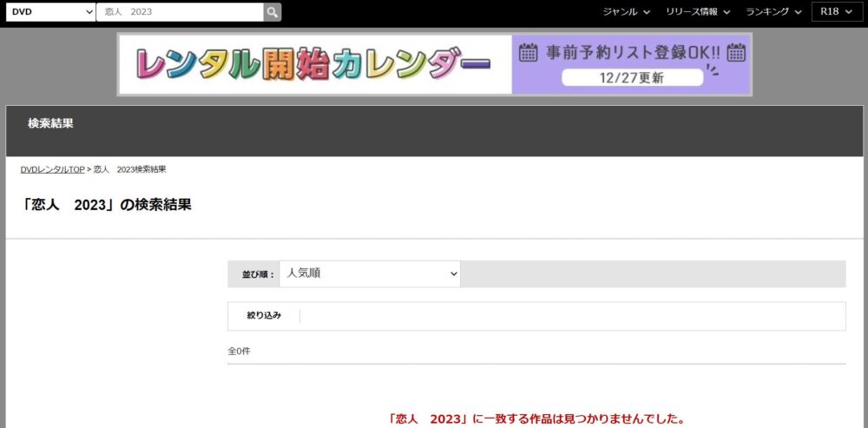Open the 人気順 sort order dropdown
The image size is (868, 428).
[x=370, y=273]
